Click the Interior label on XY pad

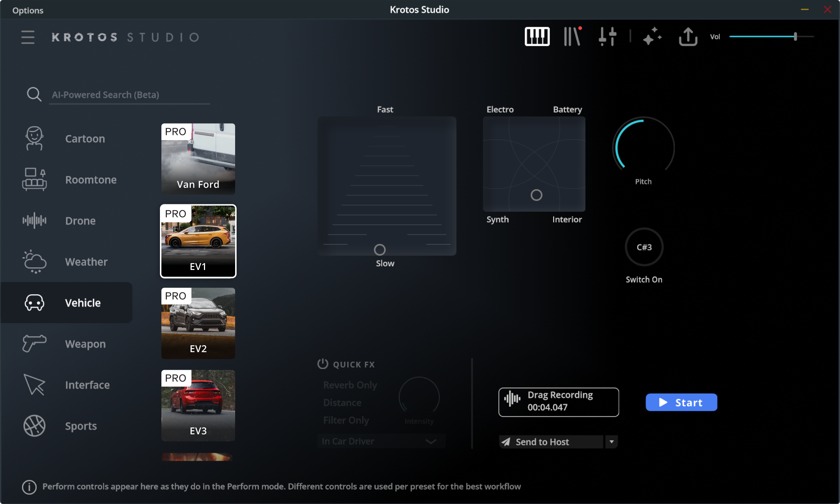[x=567, y=219]
